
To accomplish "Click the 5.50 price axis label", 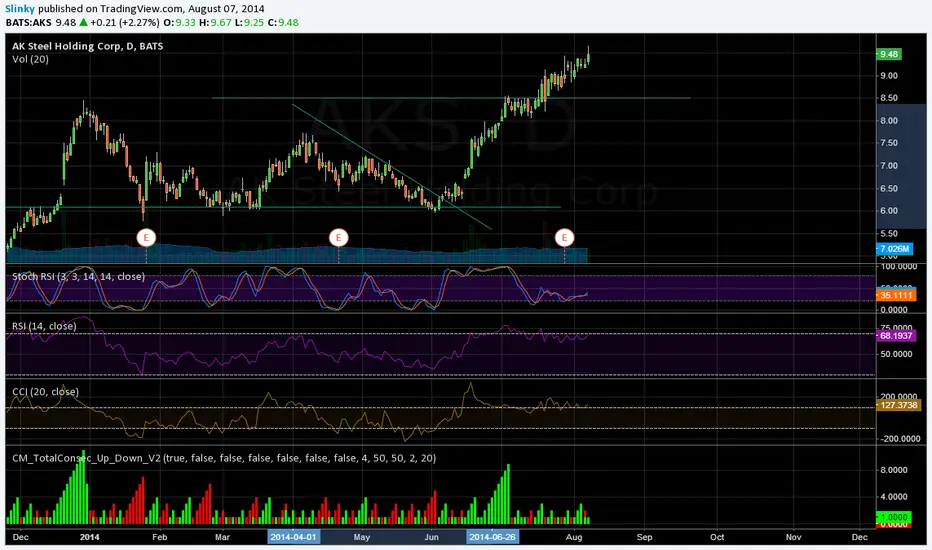I will (889, 234).
